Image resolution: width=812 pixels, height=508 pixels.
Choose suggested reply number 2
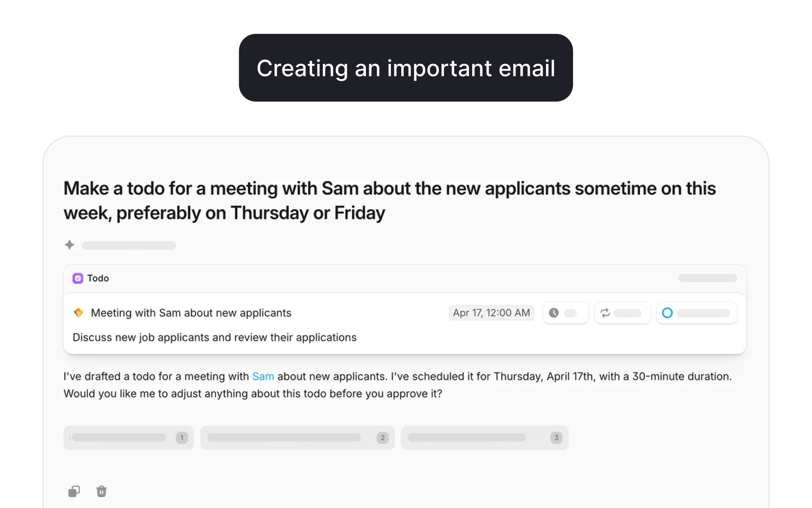point(297,438)
